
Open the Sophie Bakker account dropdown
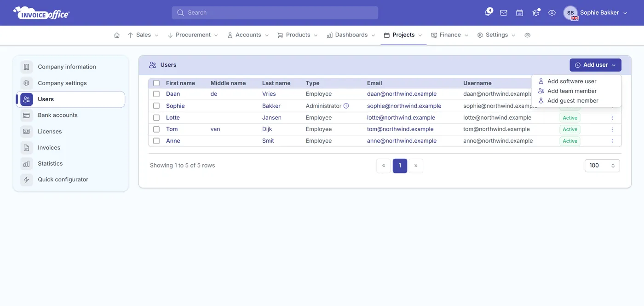(x=604, y=13)
